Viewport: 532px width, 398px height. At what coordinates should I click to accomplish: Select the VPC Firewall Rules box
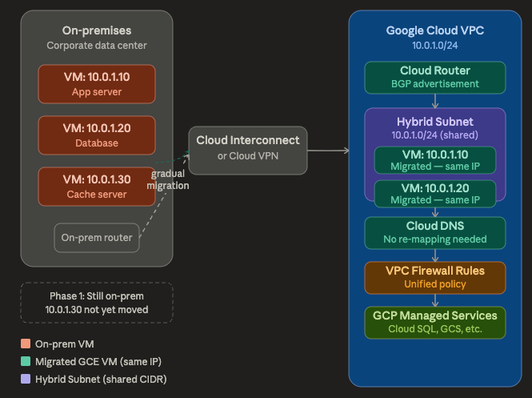pos(435,278)
